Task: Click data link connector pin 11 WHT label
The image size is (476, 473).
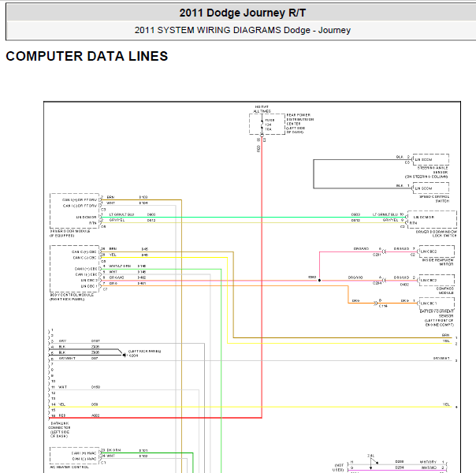Action: coord(62,387)
